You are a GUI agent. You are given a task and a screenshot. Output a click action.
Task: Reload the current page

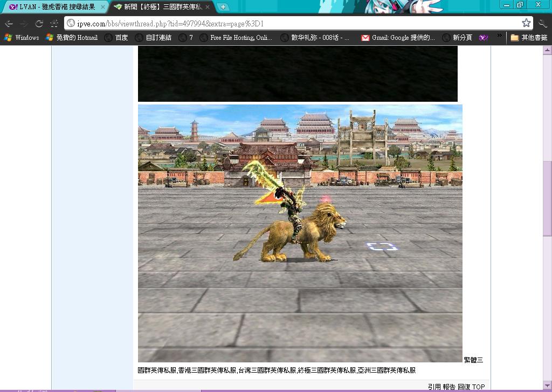[x=39, y=24]
